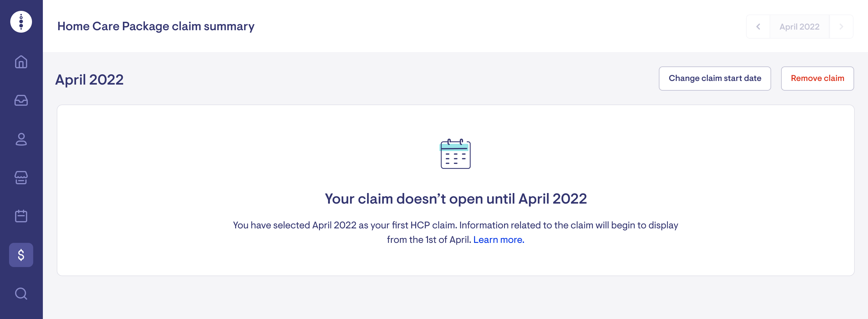Click the Remove claim button
868x319 pixels.
click(x=817, y=79)
